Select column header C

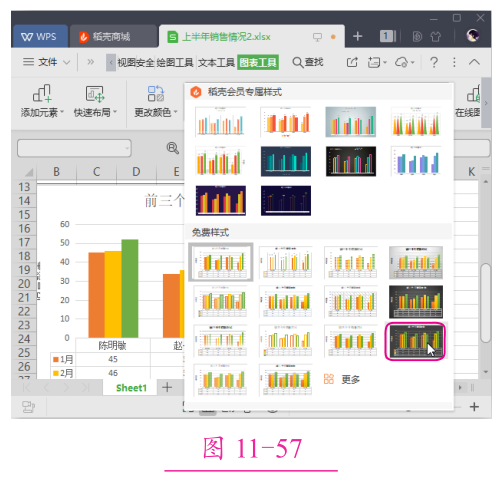96,172
